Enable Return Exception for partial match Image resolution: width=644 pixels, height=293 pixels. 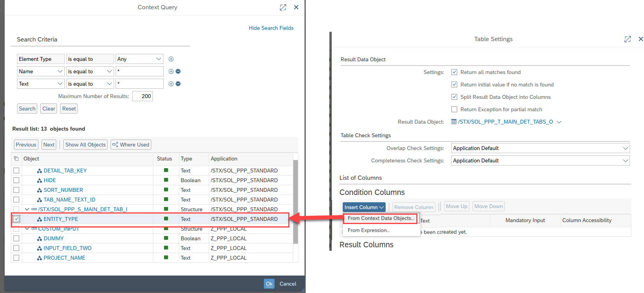tap(454, 109)
